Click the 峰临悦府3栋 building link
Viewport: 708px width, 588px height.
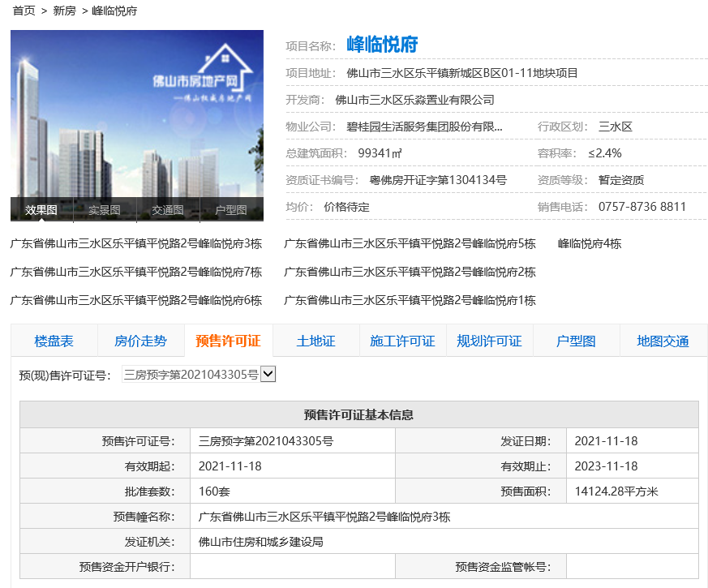click(136, 243)
